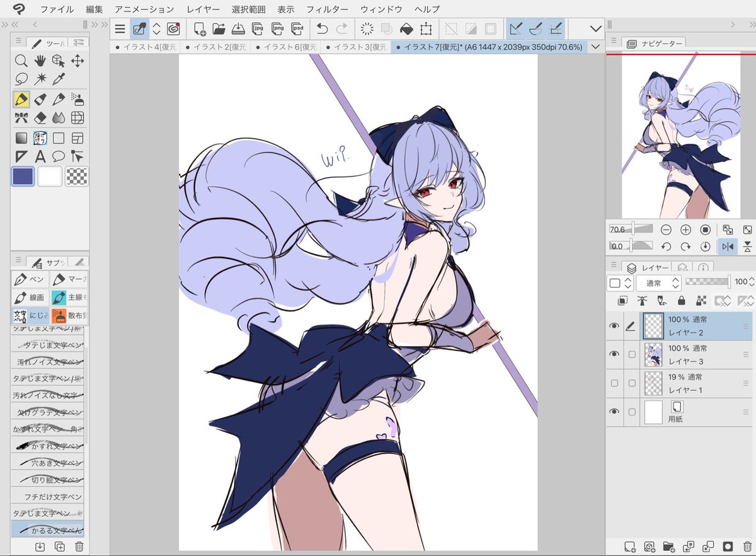Check the selection box beside レイヤー 3
The image size is (756, 556).
tap(632, 354)
